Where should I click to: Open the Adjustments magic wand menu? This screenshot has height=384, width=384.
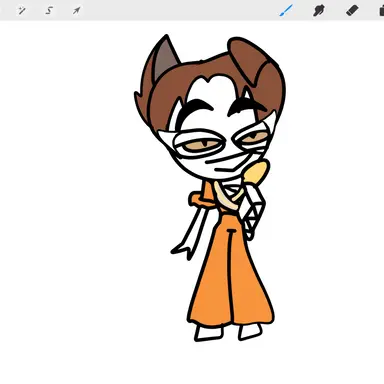[22, 11]
